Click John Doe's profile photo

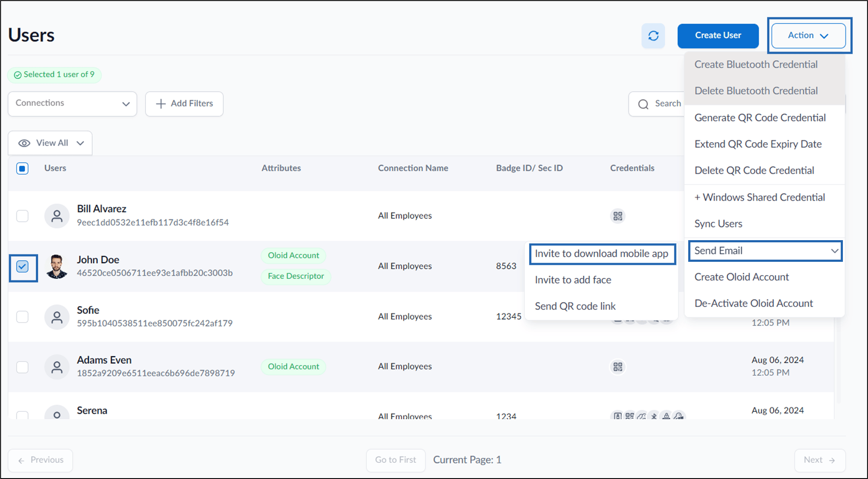(x=57, y=266)
